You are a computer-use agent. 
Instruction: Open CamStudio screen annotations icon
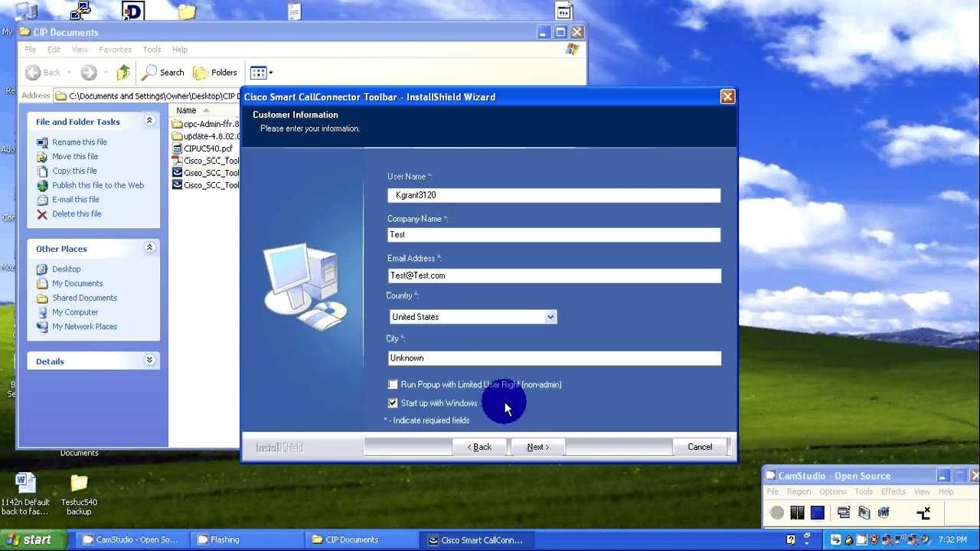tap(864, 513)
